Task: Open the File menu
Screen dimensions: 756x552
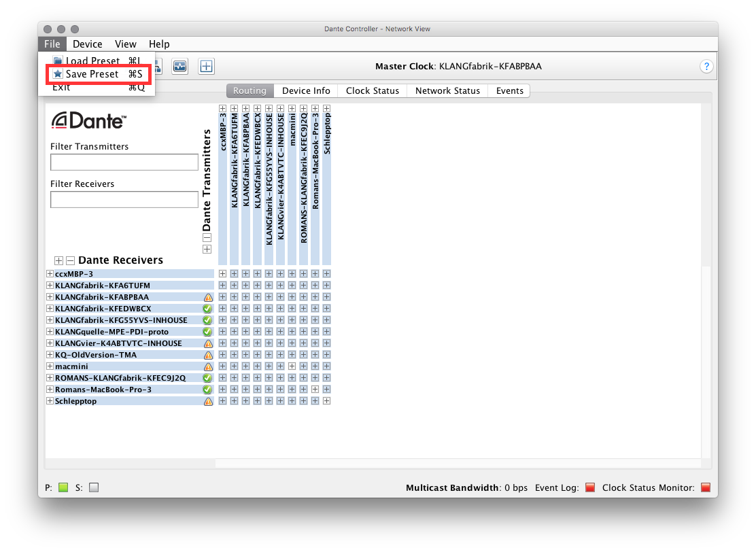Action: pos(52,44)
